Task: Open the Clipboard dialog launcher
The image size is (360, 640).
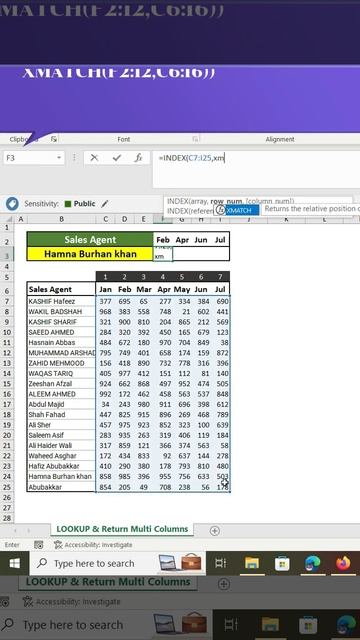Action: [x=54, y=139]
